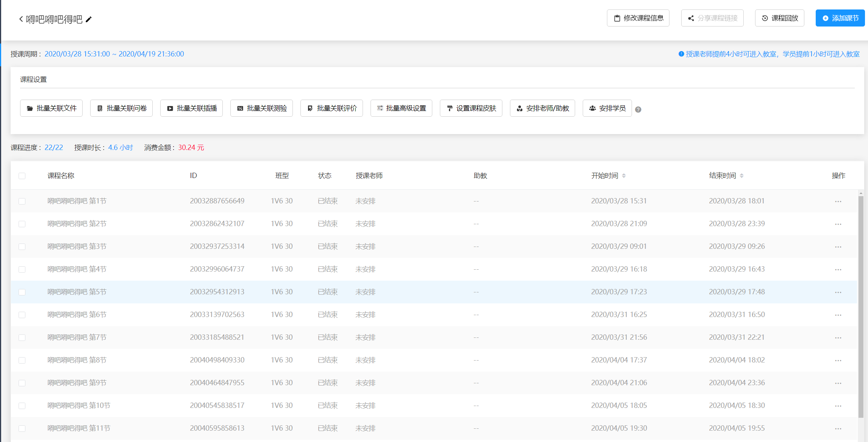Tick the checkbox for 第10节
This screenshot has height=442, width=868.
click(22, 406)
